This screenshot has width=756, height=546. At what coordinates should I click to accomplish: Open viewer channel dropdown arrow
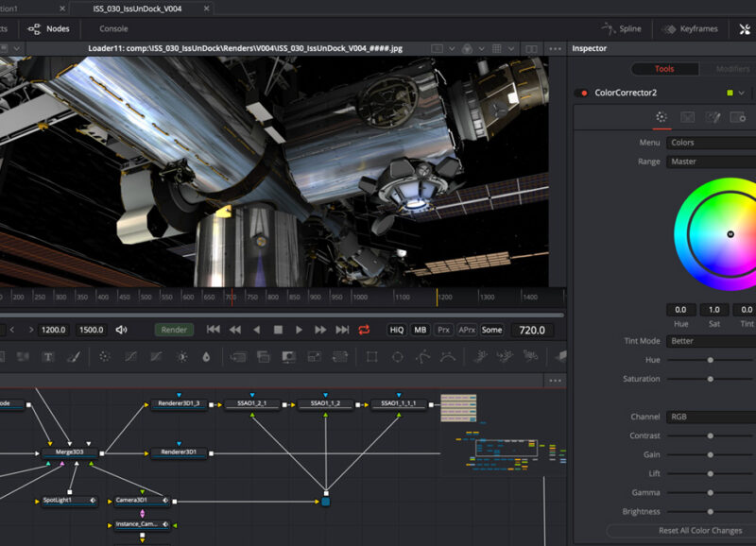coord(482,49)
